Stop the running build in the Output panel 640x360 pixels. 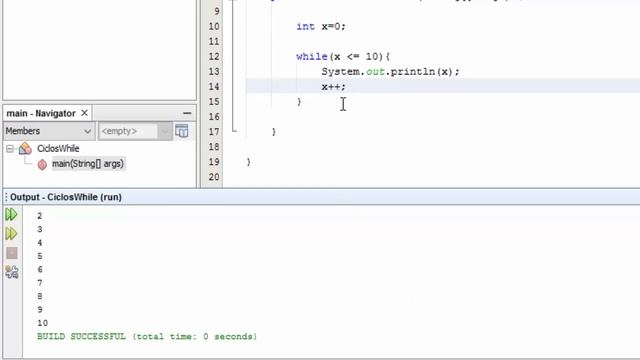point(11,253)
